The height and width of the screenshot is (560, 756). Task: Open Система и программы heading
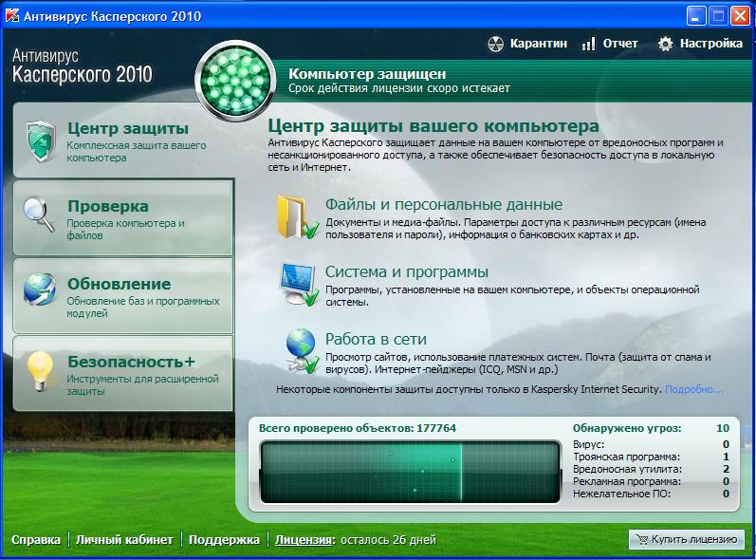click(406, 271)
